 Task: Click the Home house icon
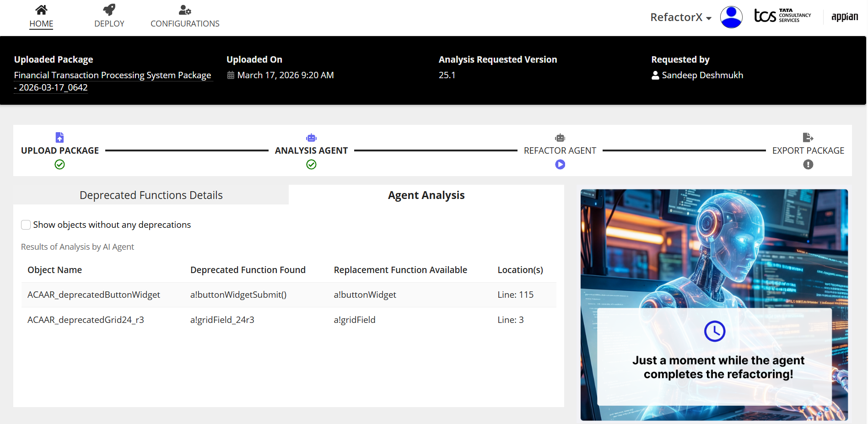(41, 10)
